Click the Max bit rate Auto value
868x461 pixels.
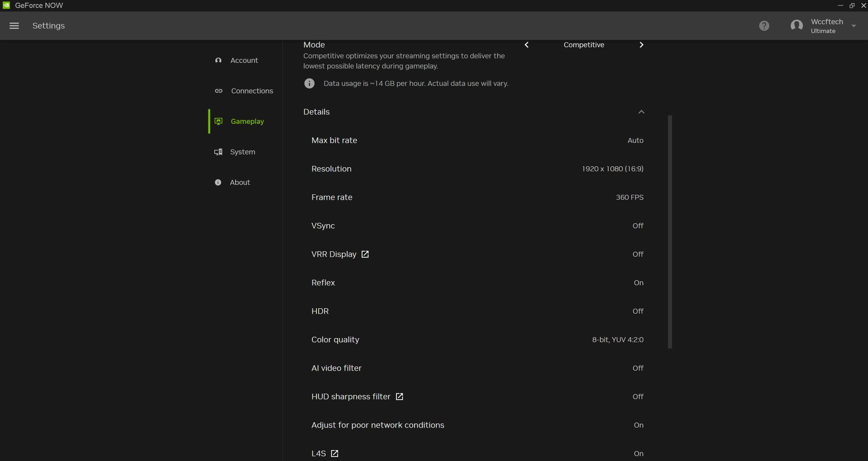[635, 140]
